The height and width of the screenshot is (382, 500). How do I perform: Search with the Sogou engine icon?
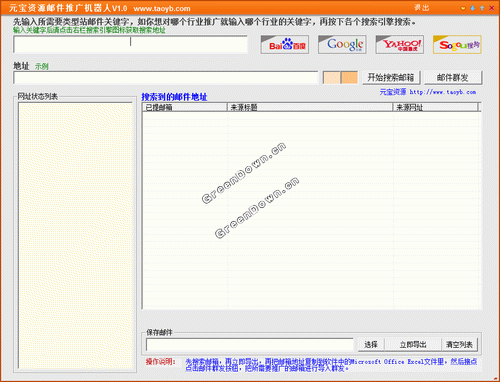click(x=457, y=45)
